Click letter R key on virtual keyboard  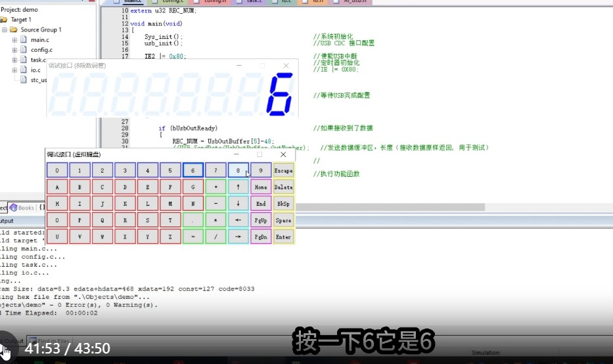tap(125, 220)
